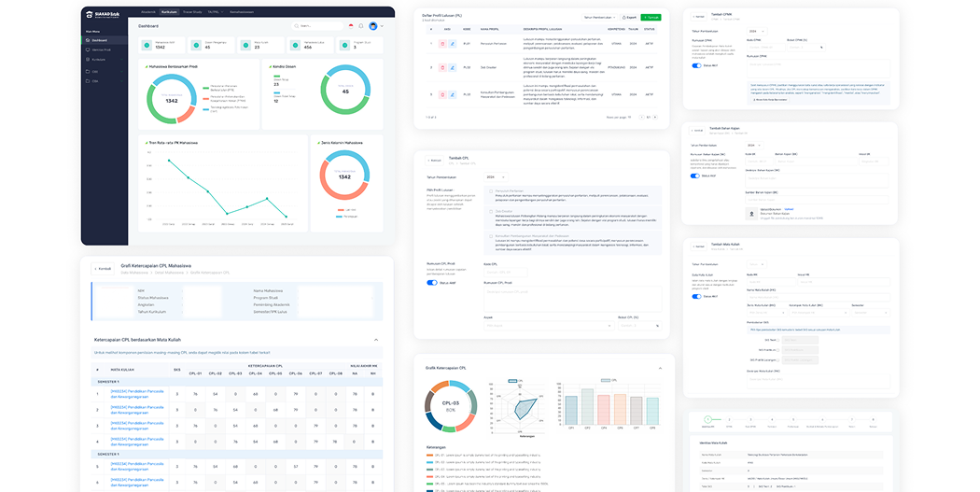Open the Kemahasiswaan top menu
Viewport: 980px width, 492px height.
pyautogui.click(x=242, y=12)
